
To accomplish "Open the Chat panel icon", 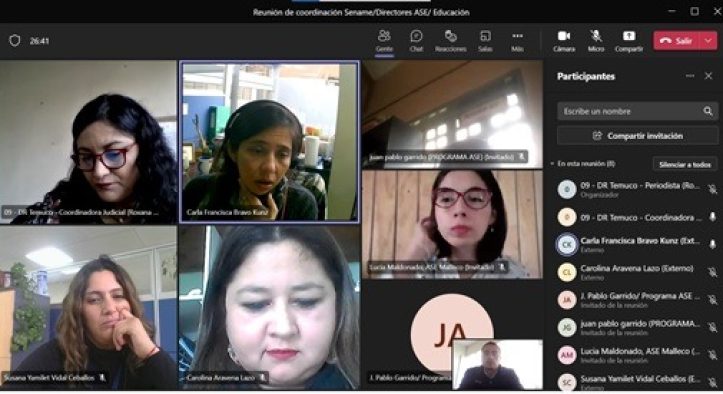I will click(x=416, y=41).
